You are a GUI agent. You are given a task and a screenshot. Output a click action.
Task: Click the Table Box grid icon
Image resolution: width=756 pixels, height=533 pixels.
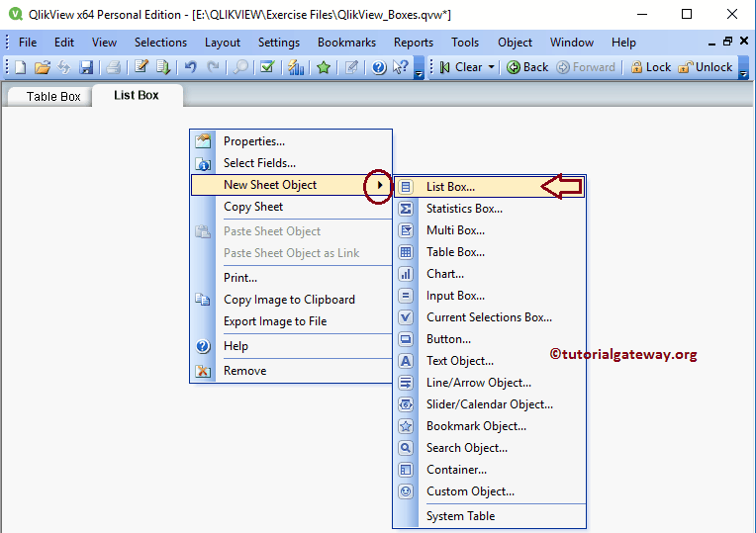[406, 252]
